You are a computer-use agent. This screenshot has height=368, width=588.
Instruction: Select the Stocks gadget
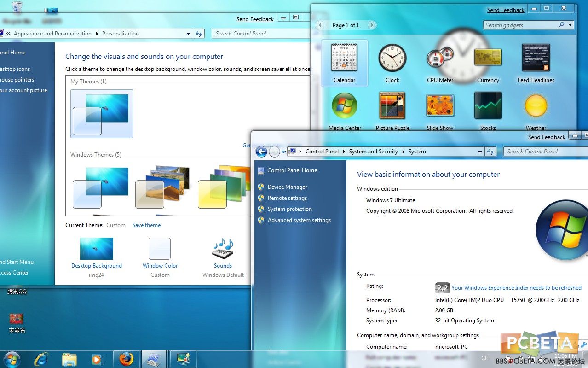point(488,111)
